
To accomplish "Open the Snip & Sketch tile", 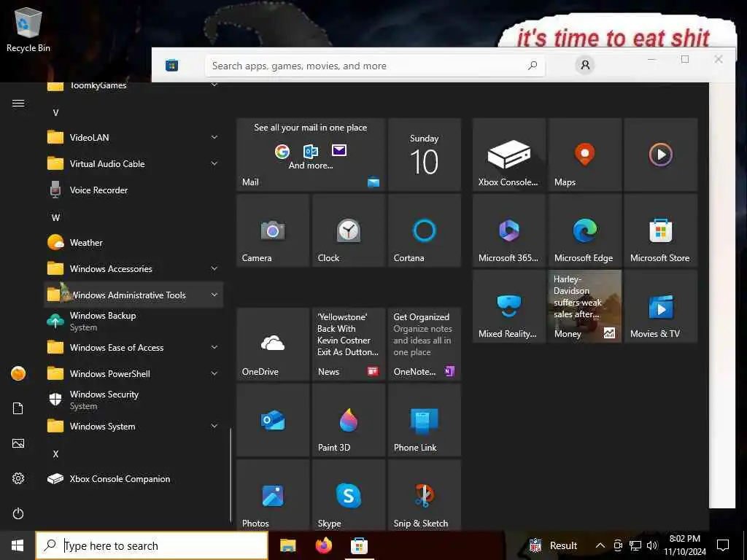I will pyautogui.click(x=424, y=495).
